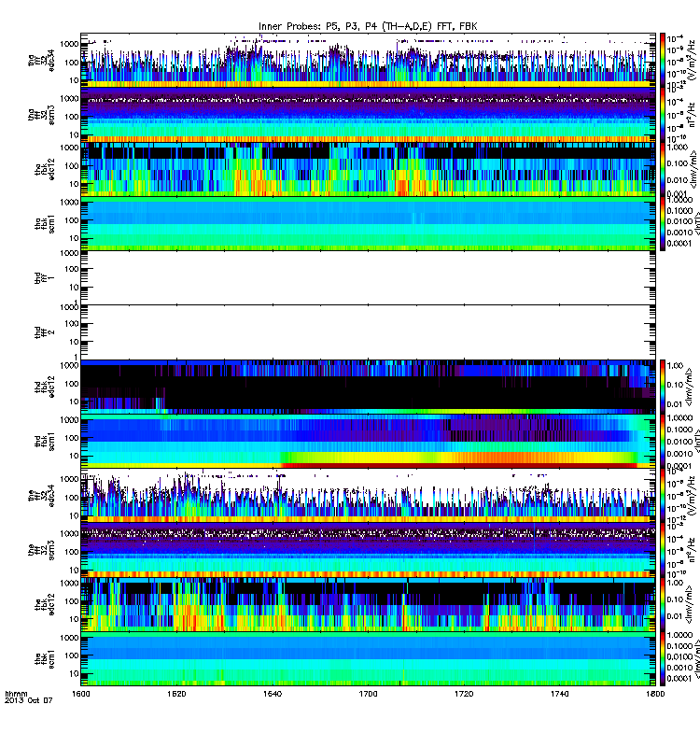Select the tha scm3 FFT spectrogram panel
This screenshot has height=747, width=700.
(368, 114)
